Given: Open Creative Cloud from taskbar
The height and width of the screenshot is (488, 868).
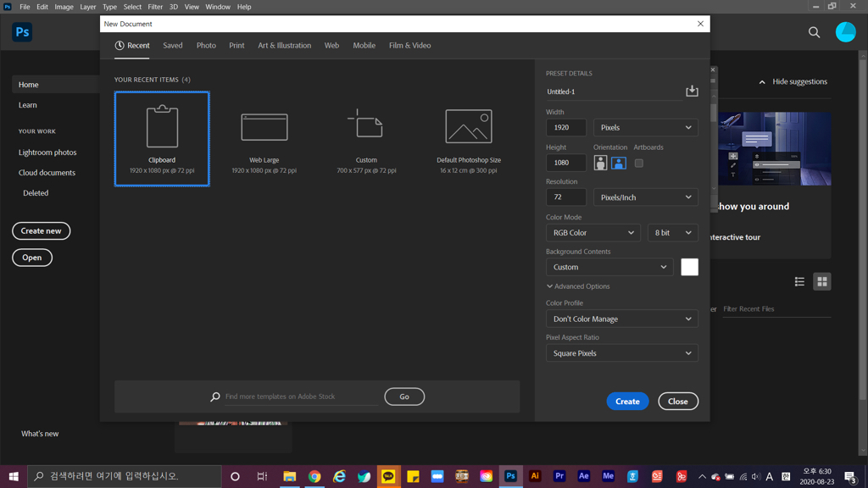Looking at the screenshot, I should (486, 476).
